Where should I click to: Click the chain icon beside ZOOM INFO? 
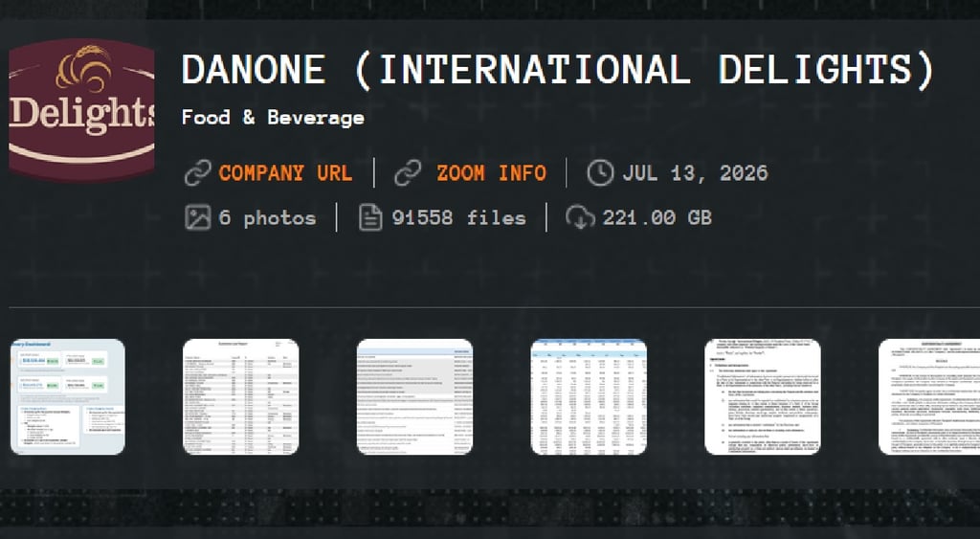408,173
